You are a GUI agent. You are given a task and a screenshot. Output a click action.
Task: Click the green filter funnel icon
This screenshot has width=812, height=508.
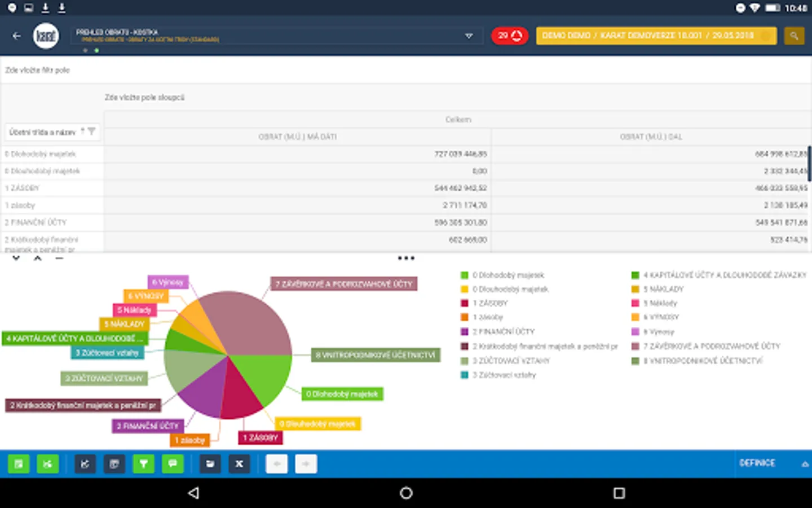pos(144,464)
